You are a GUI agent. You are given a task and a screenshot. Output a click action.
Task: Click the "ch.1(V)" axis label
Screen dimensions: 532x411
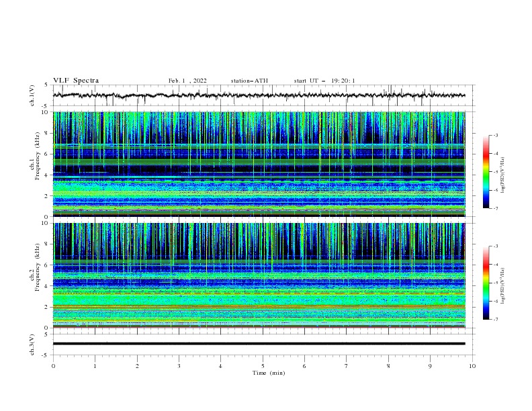point(32,95)
